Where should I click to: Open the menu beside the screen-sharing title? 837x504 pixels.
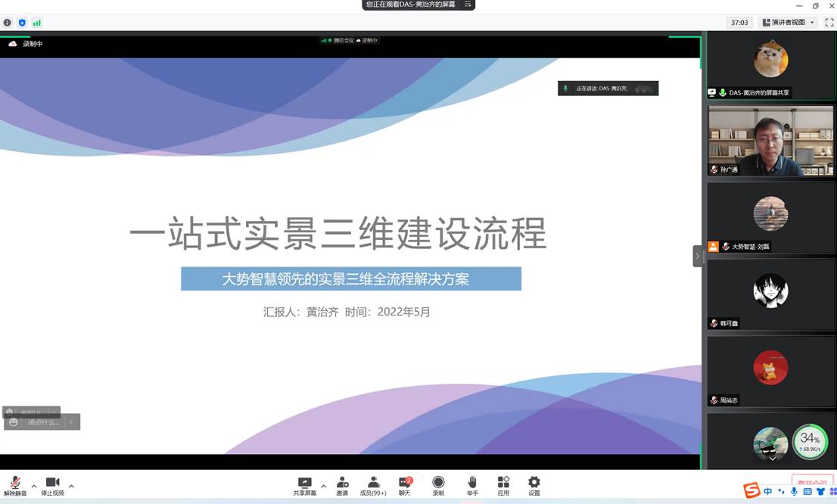[x=468, y=5]
